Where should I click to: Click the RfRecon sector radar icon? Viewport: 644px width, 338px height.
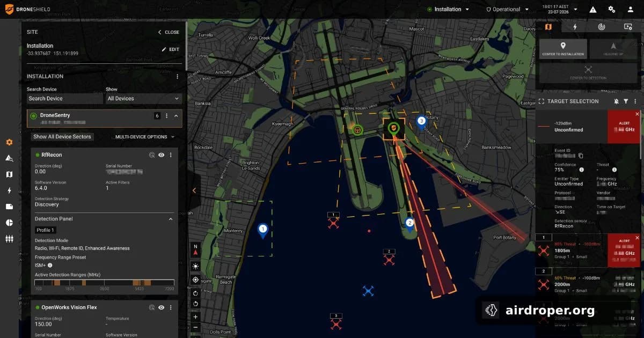(x=152, y=155)
